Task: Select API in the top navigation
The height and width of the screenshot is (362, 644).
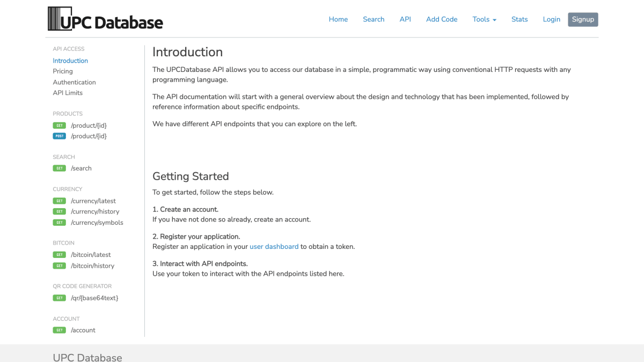Action: click(405, 19)
